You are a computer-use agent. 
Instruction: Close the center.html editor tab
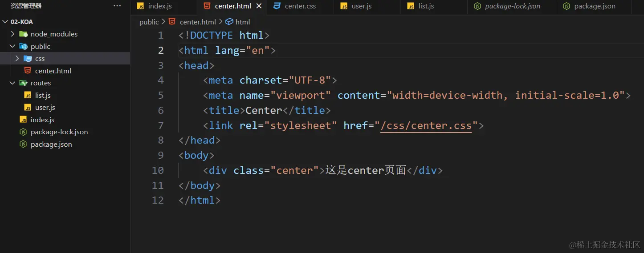coord(259,6)
